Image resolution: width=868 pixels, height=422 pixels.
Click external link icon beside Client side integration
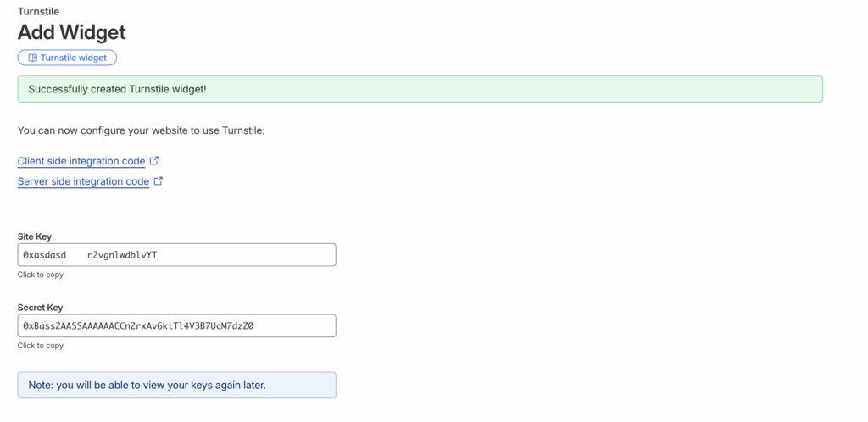[153, 160]
